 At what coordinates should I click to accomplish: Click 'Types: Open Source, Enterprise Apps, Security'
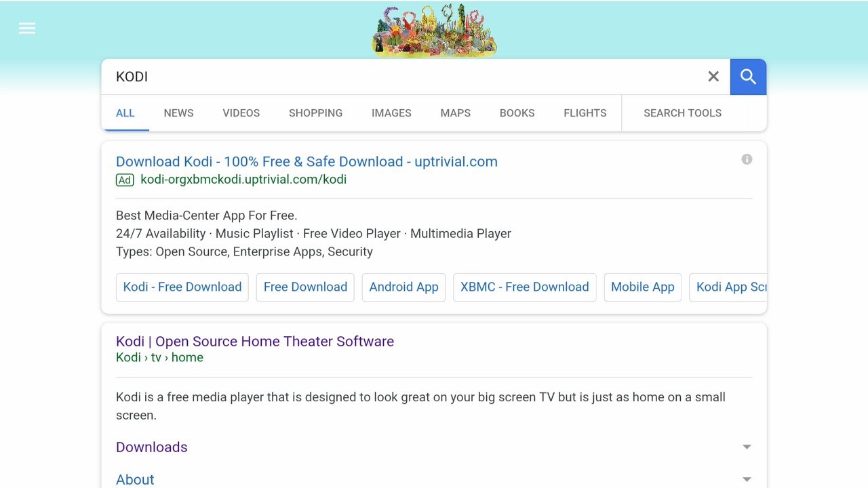point(244,251)
